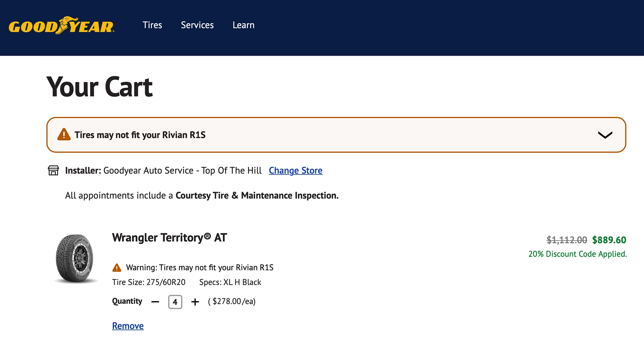This screenshot has height=339, width=644.
Task: Select the original price $1,112.00
Action: click(x=567, y=240)
